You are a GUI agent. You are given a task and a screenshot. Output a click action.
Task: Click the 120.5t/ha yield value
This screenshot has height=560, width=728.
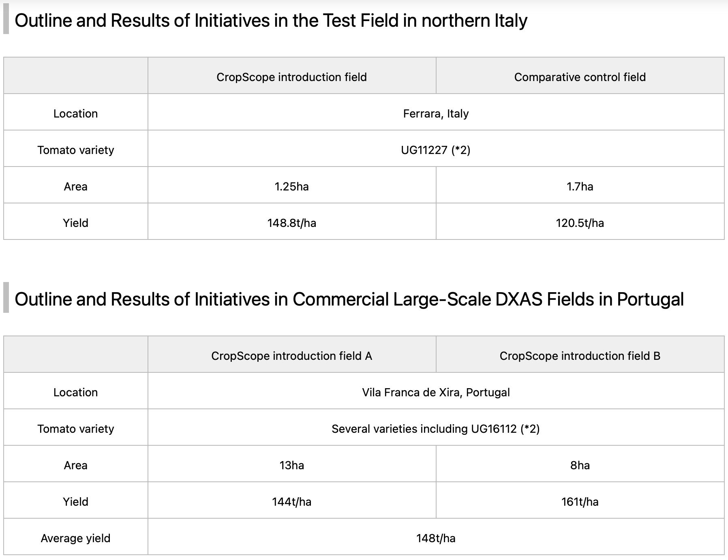point(580,223)
